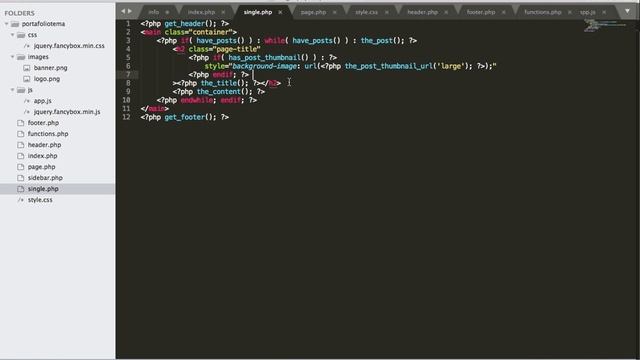Place cursor on the_post_thumbnail_url text
The width and height of the screenshot is (640, 360).
pyautogui.click(x=389, y=66)
